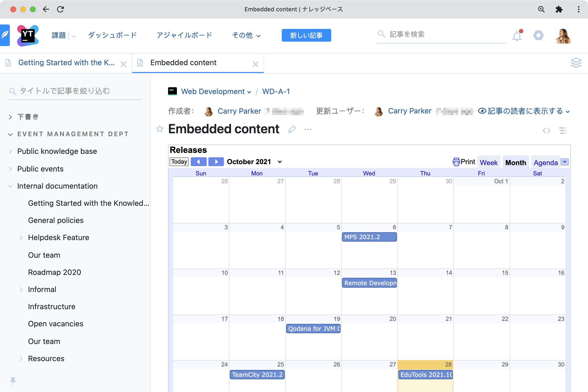588x392 pixels.
Task: Open the 課題 dropdown arrow
Action: (x=74, y=36)
